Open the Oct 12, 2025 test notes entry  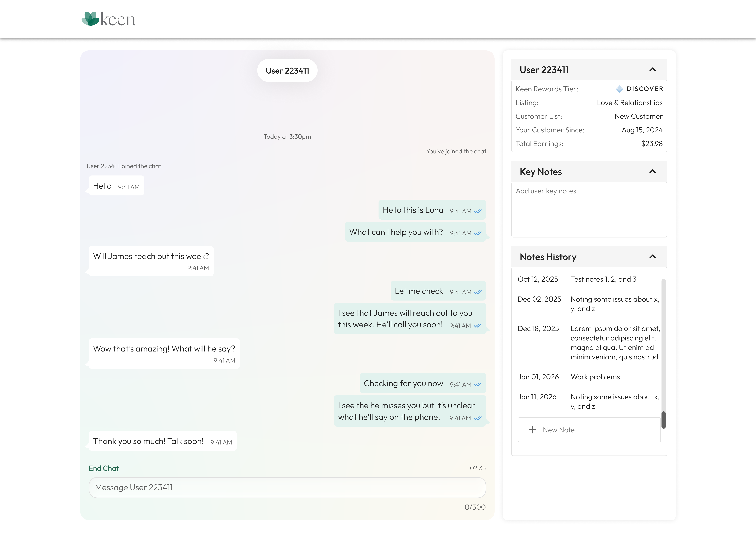click(603, 279)
